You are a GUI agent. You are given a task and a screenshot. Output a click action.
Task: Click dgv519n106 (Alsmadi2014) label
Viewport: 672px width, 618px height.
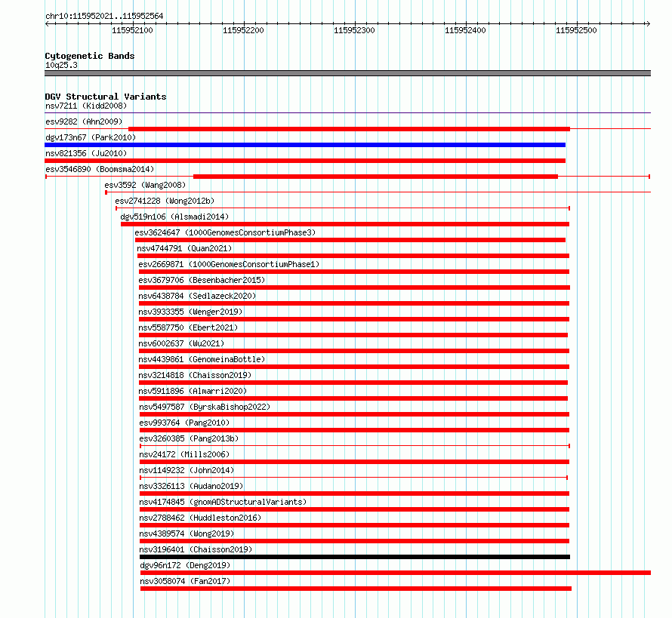pos(175,217)
